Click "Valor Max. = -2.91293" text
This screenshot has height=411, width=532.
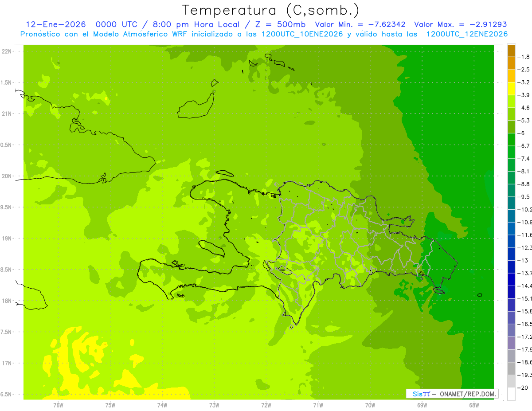coord(460,24)
